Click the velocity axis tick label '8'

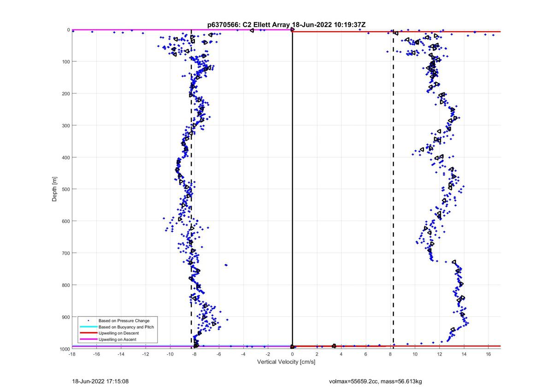[390, 354]
